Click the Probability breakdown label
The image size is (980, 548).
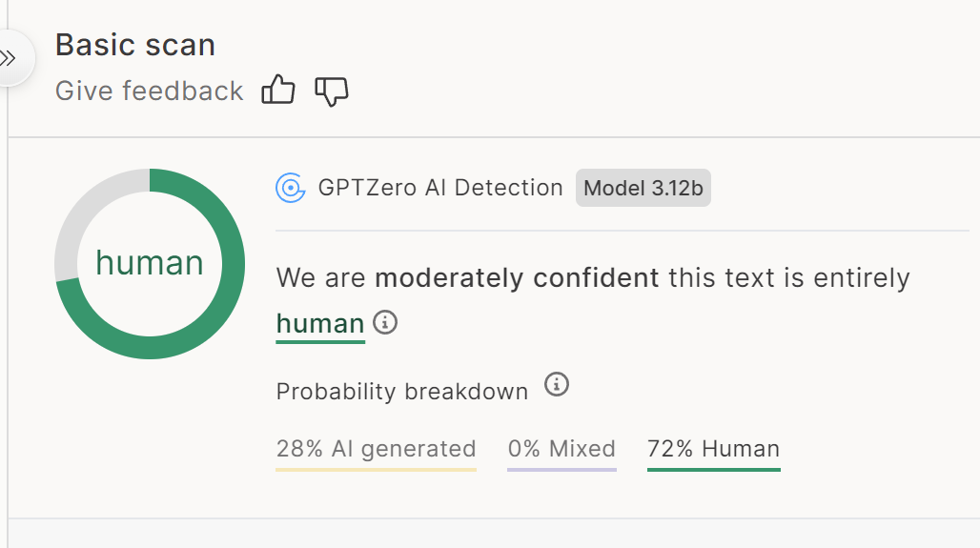point(402,392)
